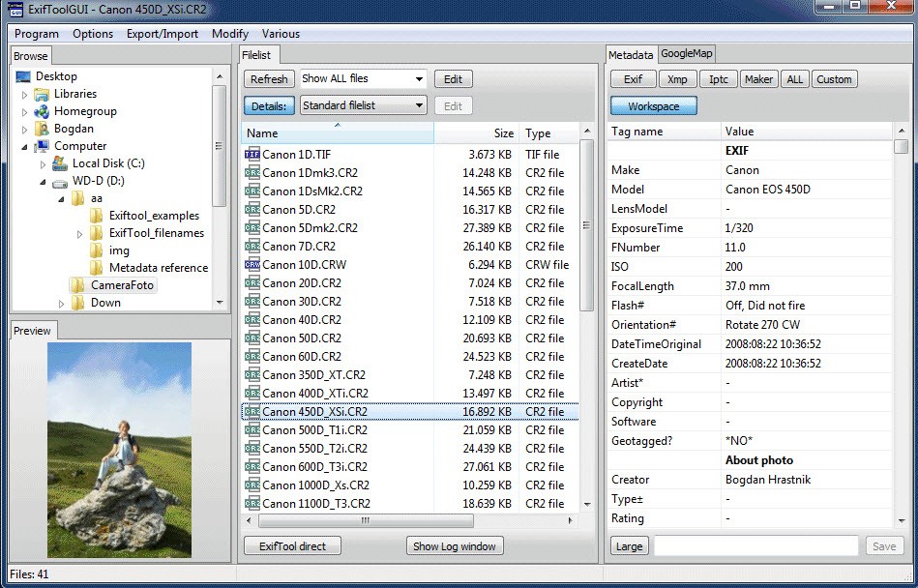The height and width of the screenshot is (588, 918).
Task: Show Exif metadata group
Action: [633, 79]
